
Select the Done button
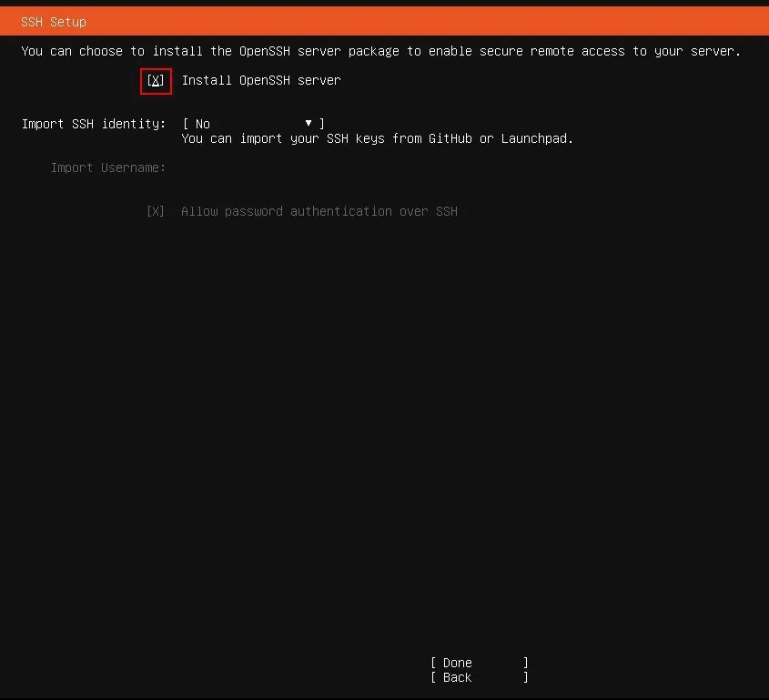pyautogui.click(x=480, y=663)
